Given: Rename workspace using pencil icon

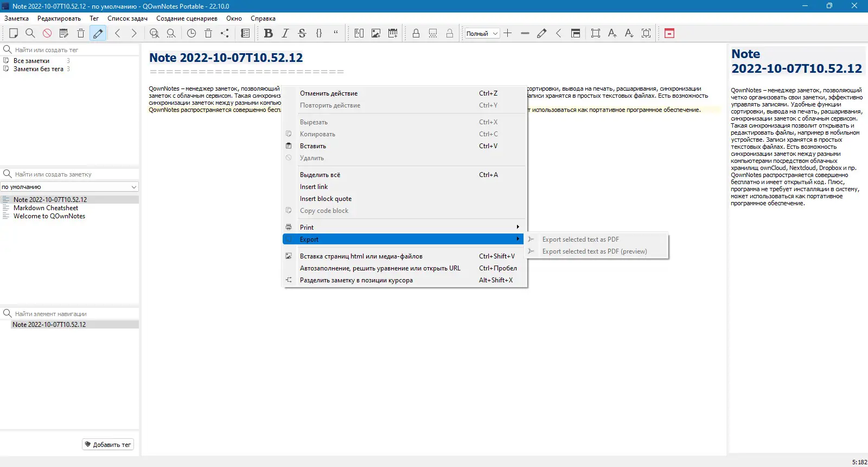Looking at the screenshot, I should 541,33.
